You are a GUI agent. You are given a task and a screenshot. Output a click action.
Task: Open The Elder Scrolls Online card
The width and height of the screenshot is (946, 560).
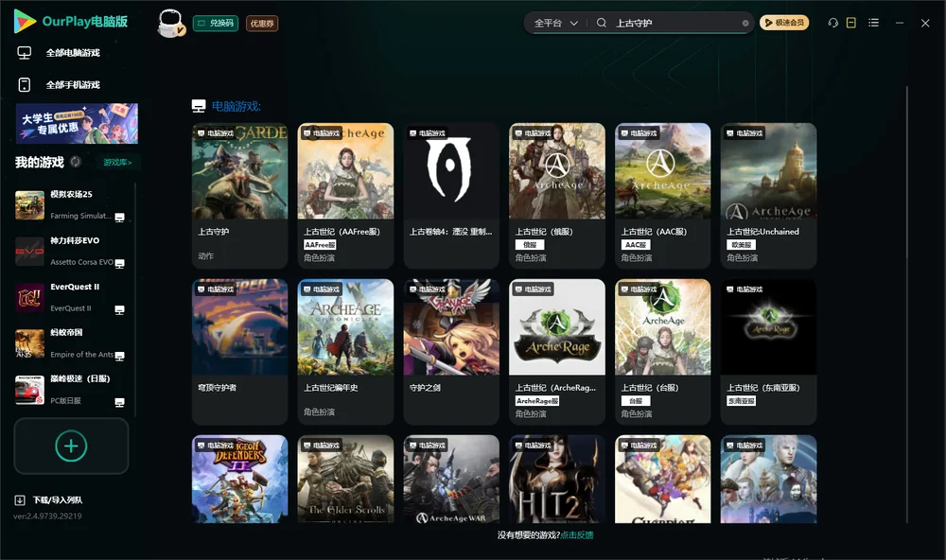(345, 480)
